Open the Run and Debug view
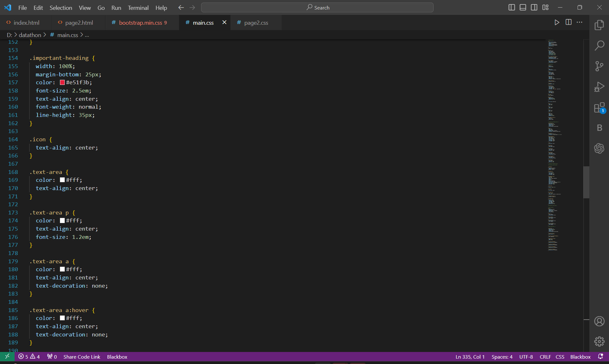 click(x=599, y=87)
